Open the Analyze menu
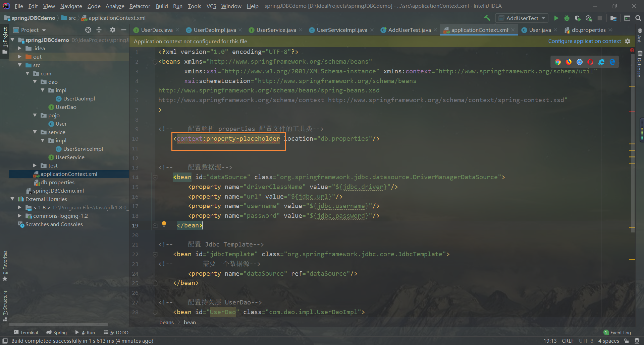644x345 pixels. (x=115, y=6)
